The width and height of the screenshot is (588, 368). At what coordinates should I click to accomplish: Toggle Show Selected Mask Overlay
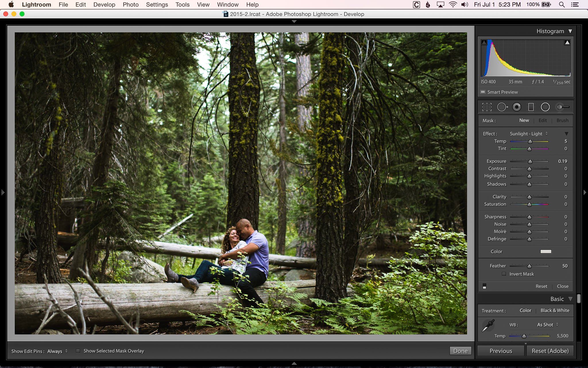pyautogui.click(x=78, y=351)
